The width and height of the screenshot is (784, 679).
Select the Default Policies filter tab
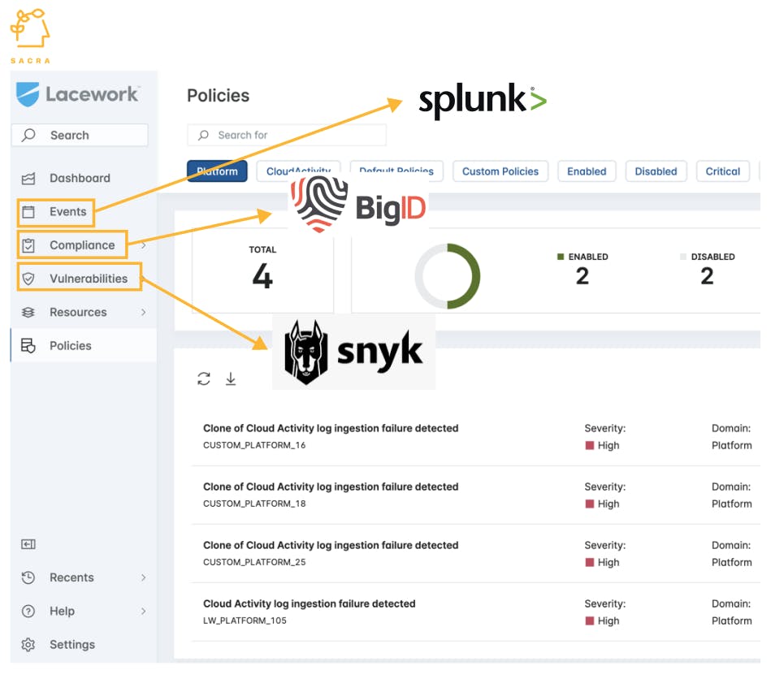coord(396,171)
